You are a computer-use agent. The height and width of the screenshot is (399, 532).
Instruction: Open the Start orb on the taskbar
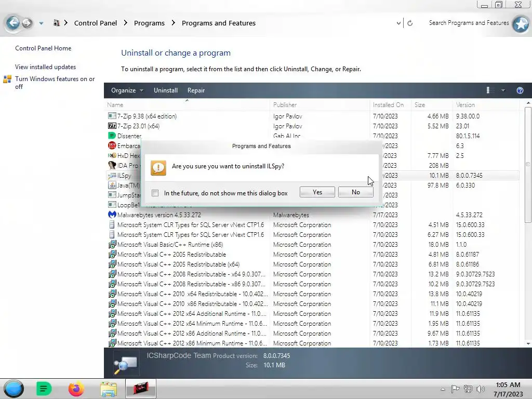pos(14,389)
